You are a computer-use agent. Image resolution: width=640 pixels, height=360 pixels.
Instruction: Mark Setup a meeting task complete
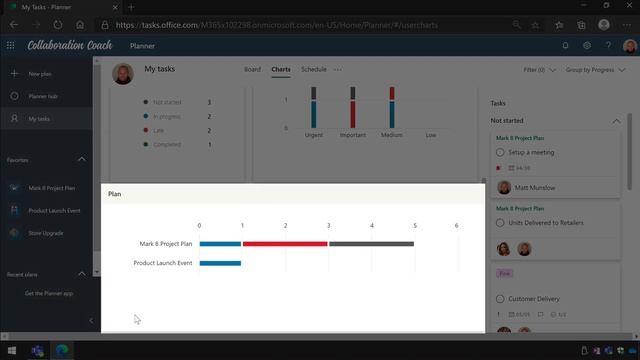(x=500, y=152)
